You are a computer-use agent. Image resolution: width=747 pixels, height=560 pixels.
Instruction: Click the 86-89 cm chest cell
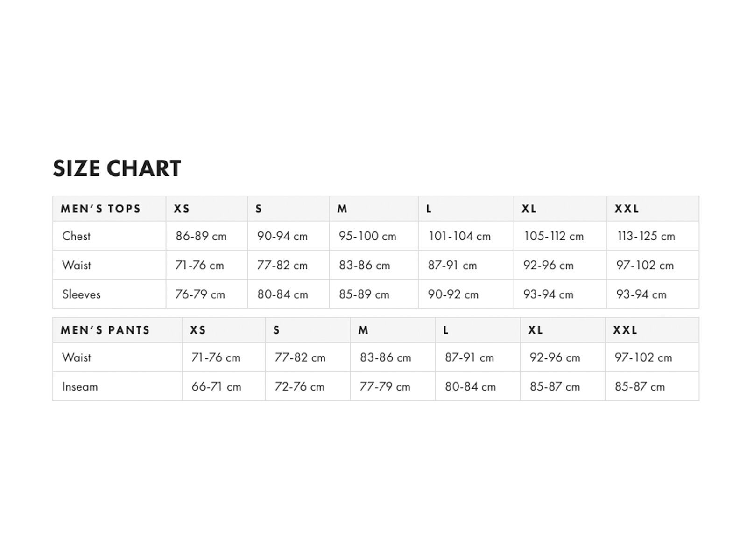click(x=201, y=236)
